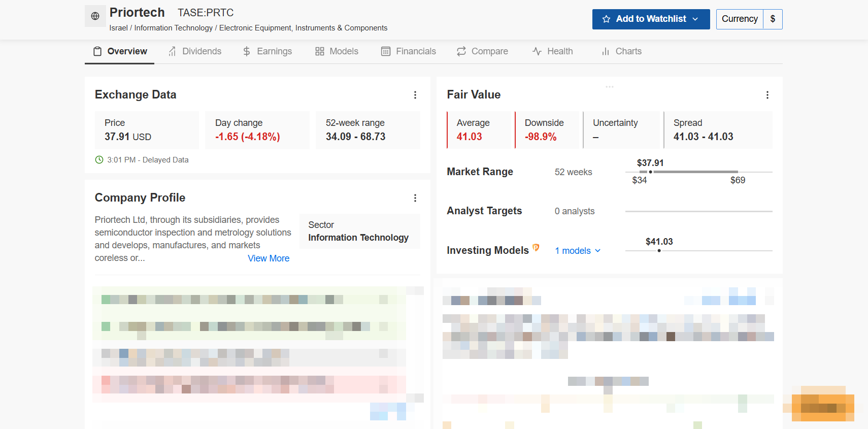Click the drag handle dots above Fair Value
Viewport: 868px width, 429px height.
pyautogui.click(x=610, y=87)
